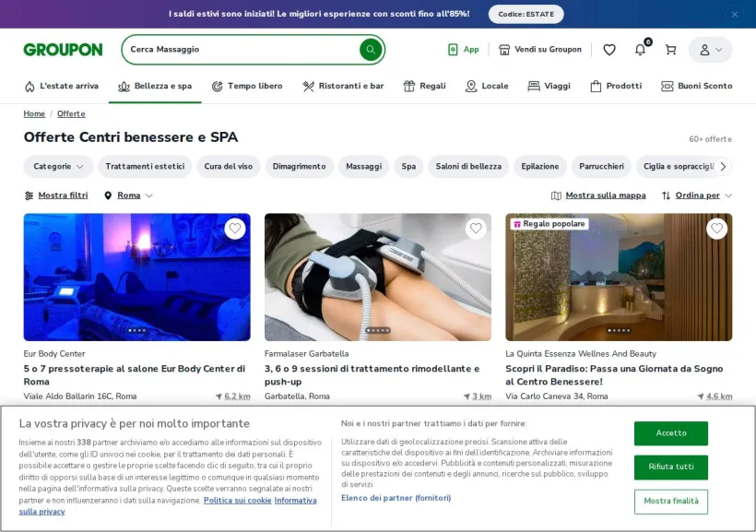
Task: Copy the Codice: ESTATE promo button
Action: coord(526,15)
